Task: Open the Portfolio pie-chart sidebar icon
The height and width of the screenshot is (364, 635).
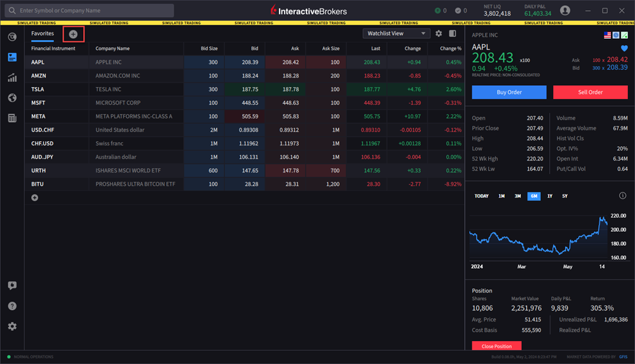Action: click(12, 37)
